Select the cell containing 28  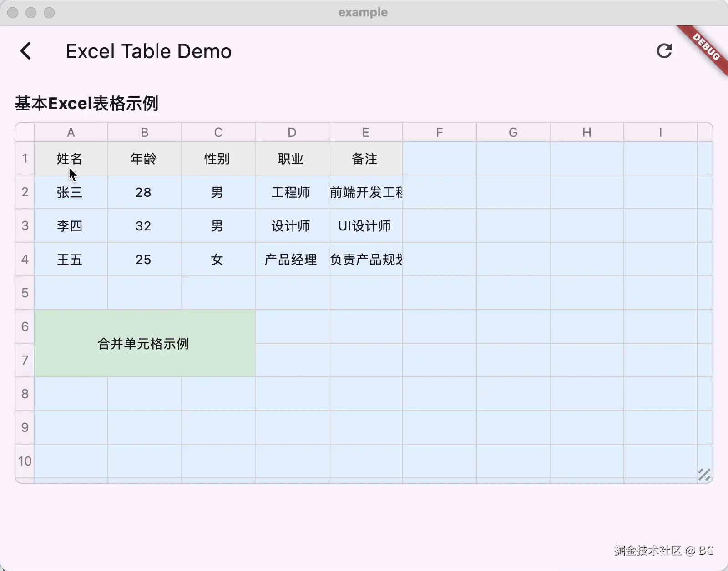click(145, 192)
